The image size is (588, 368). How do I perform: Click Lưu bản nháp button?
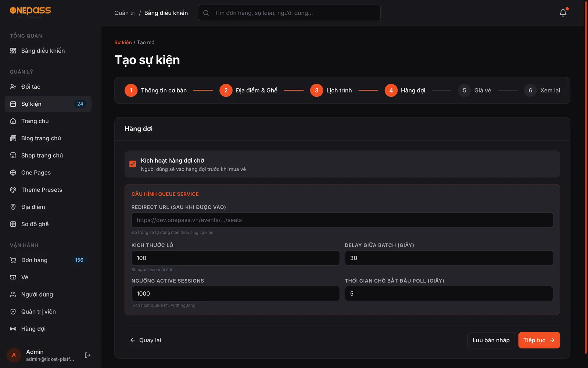(x=491, y=340)
